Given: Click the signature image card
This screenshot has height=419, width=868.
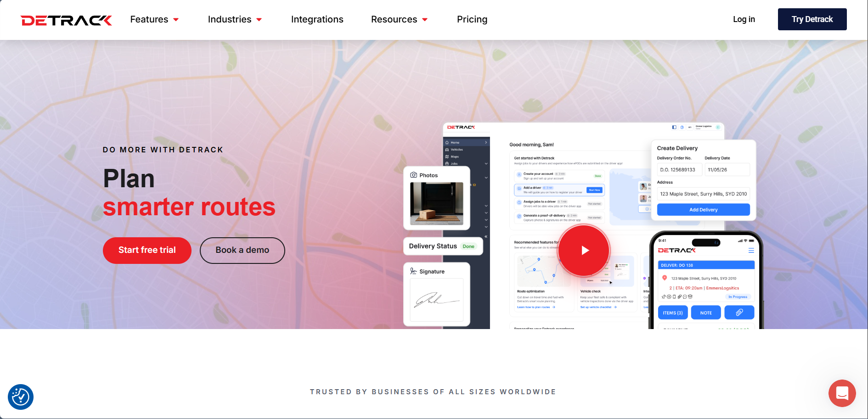Looking at the screenshot, I should click(436, 300).
